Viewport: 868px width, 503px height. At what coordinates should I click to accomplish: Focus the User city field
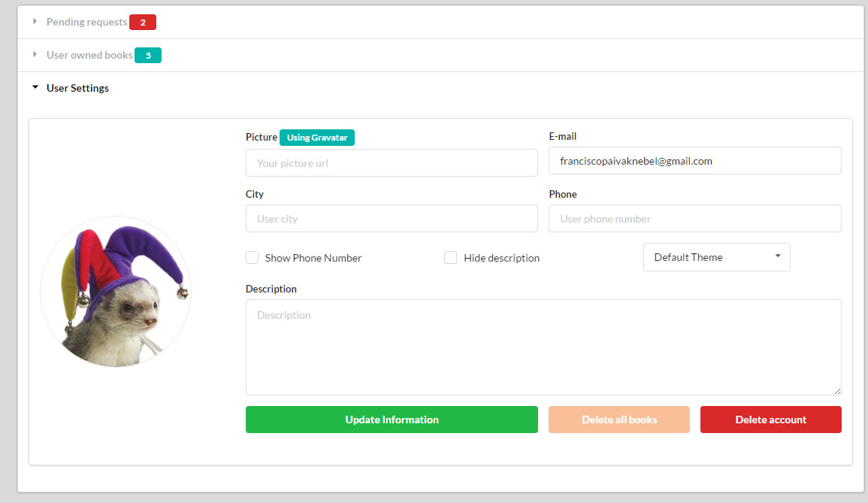pos(392,219)
